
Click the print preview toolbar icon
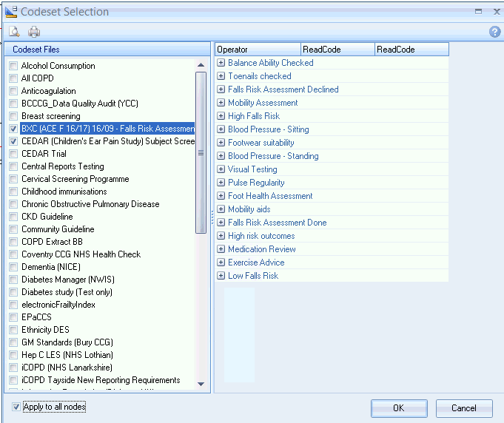coord(14,32)
